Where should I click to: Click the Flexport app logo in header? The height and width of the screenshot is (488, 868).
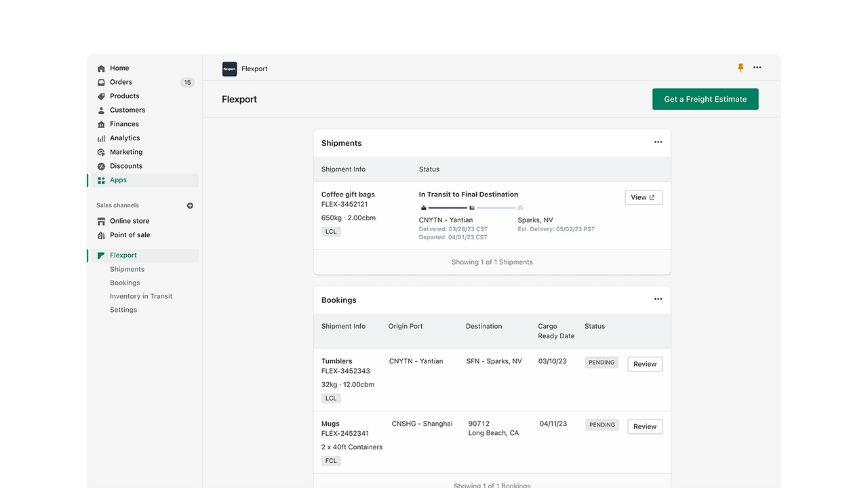tap(229, 68)
